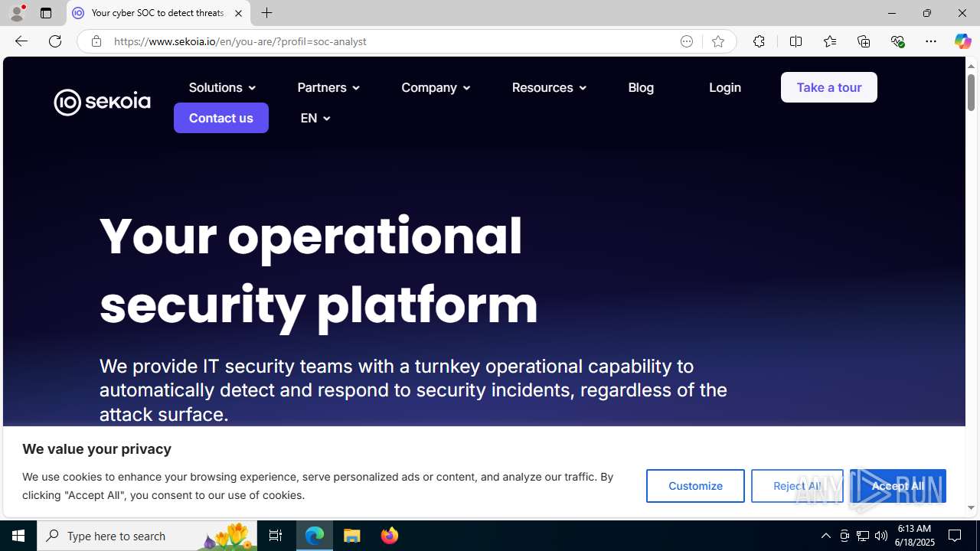The height and width of the screenshot is (551, 980).
Task: Click the Windows taskbar search box
Action: 147,536
